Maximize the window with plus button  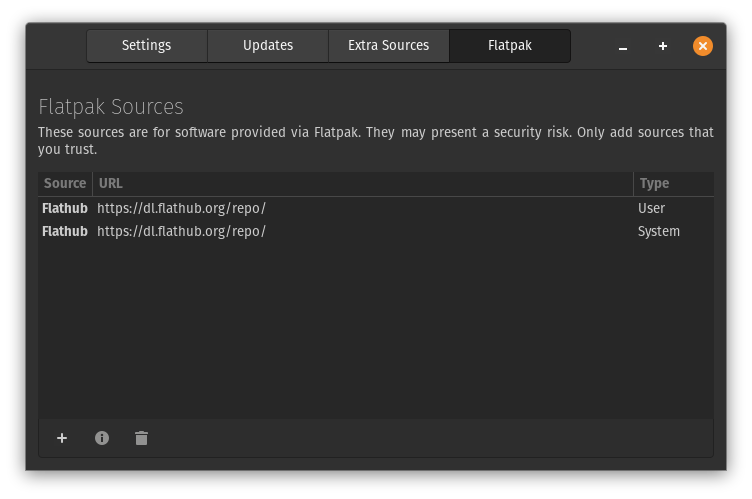(663, 46)
